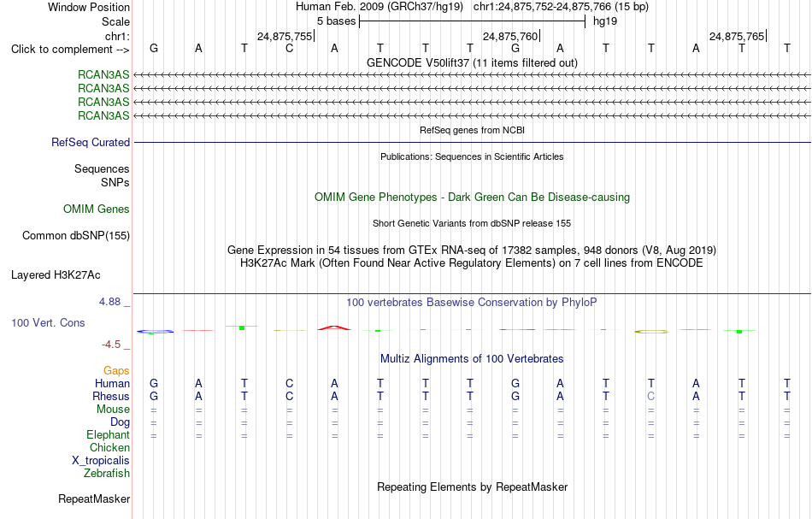812x519 pixels.
Task: Click the Layered H3K27Ac label
Action: click(56, 275)
